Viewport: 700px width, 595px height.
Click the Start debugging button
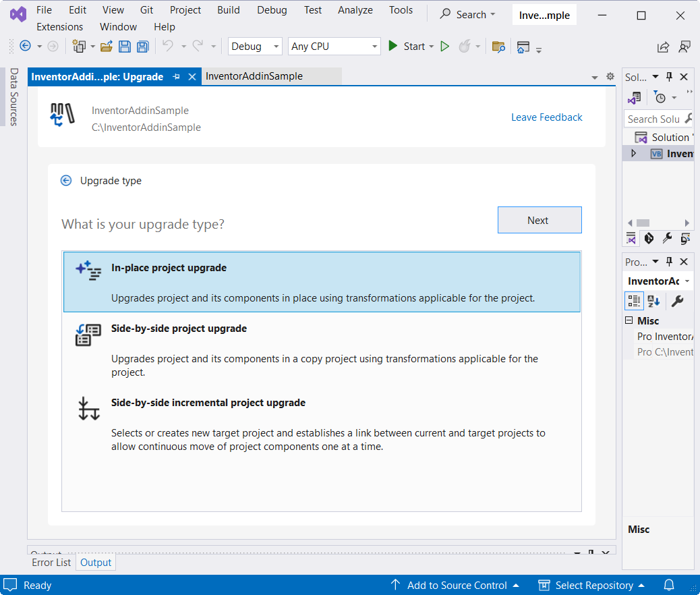407,46
